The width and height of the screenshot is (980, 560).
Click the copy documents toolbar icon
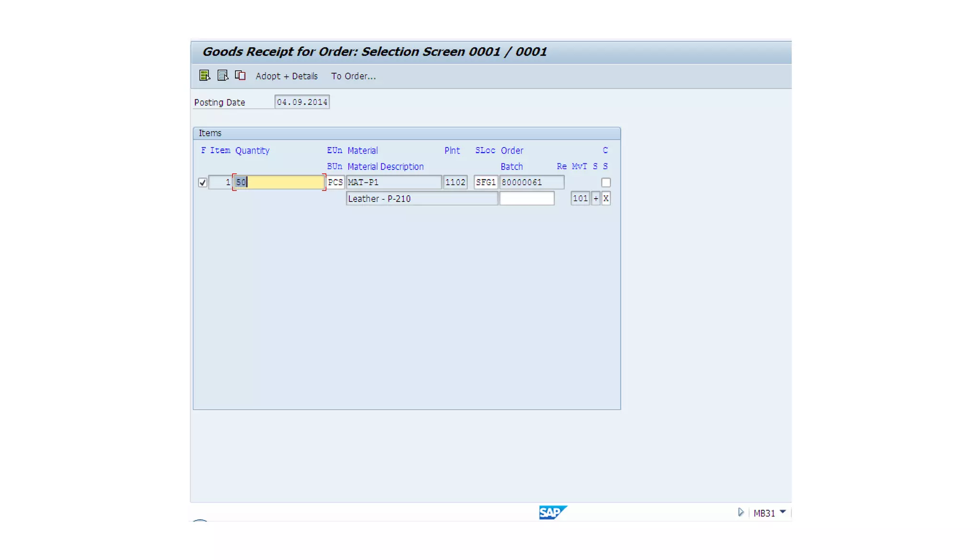(x=240, y=76)
